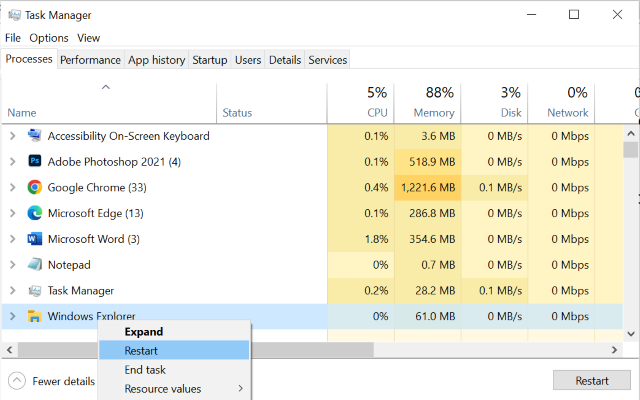Viewport: 640px width, 400px height.
Task: Select the 1,221.6 MB memory cell
Action: (x=427, y=187)
